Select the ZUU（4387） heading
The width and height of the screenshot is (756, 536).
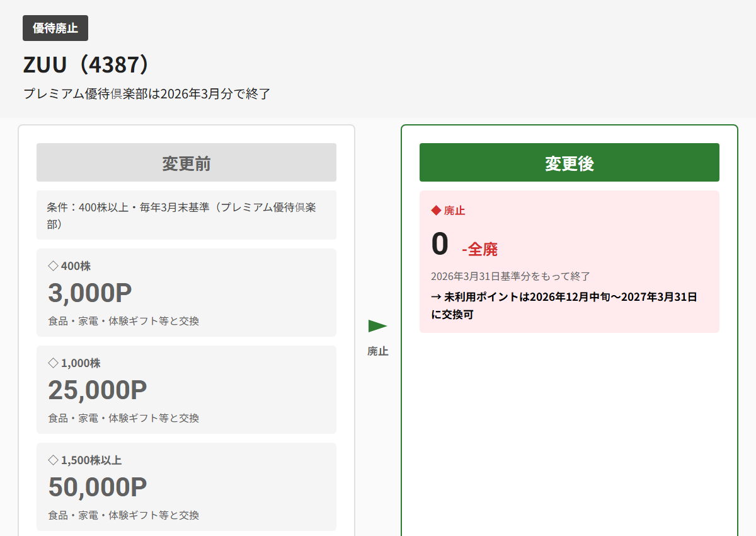click(x=88, y=65)
